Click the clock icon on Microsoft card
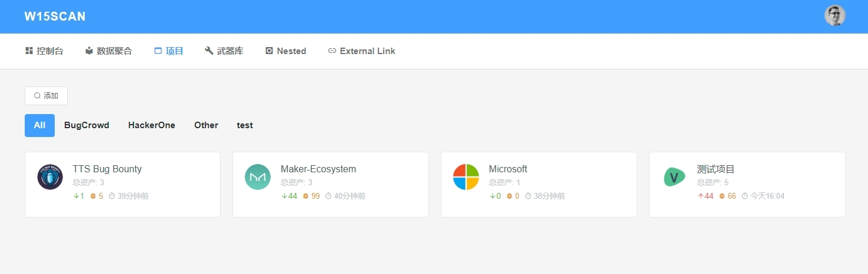Image resolution: width=868 pixels, height=274 pixels. [528, 196]
